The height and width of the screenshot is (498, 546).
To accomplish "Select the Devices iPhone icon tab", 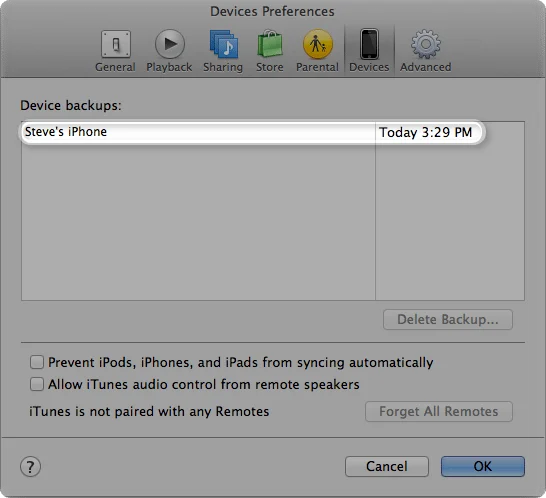I will (x=369, y=51).
